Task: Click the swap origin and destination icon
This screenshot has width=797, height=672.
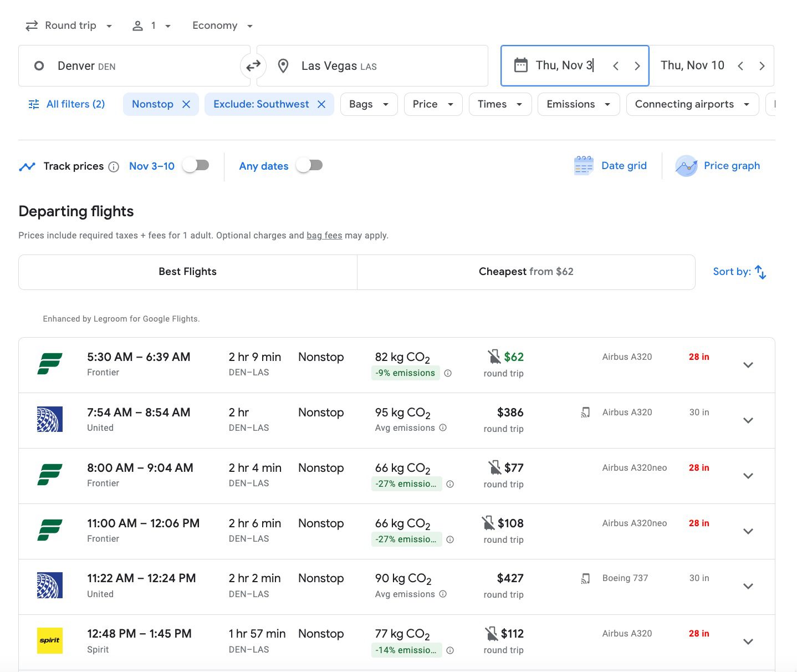Action: (x=253, y=66)
